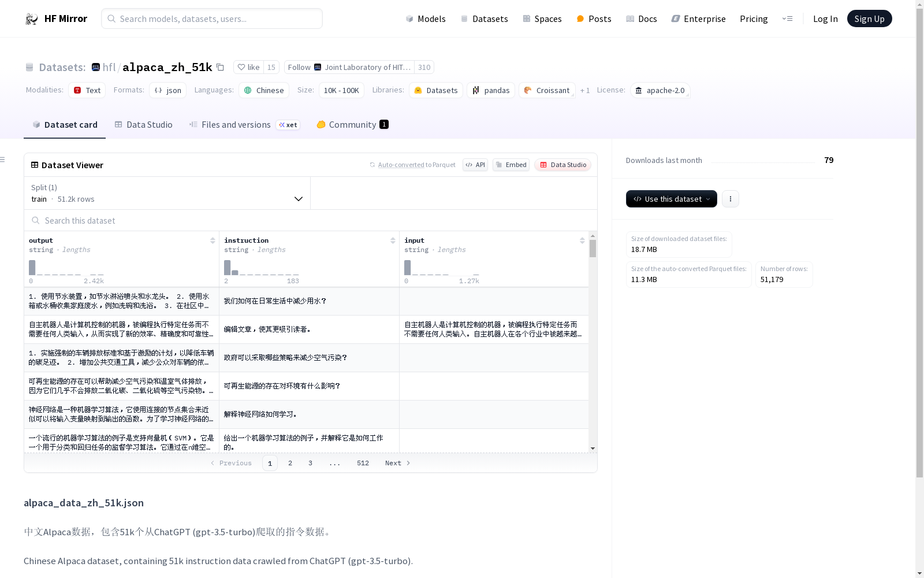Open row with instruction 解释神经网络如何学习。
This screenshot has width=924, height=578.
(x=306, y=414)
